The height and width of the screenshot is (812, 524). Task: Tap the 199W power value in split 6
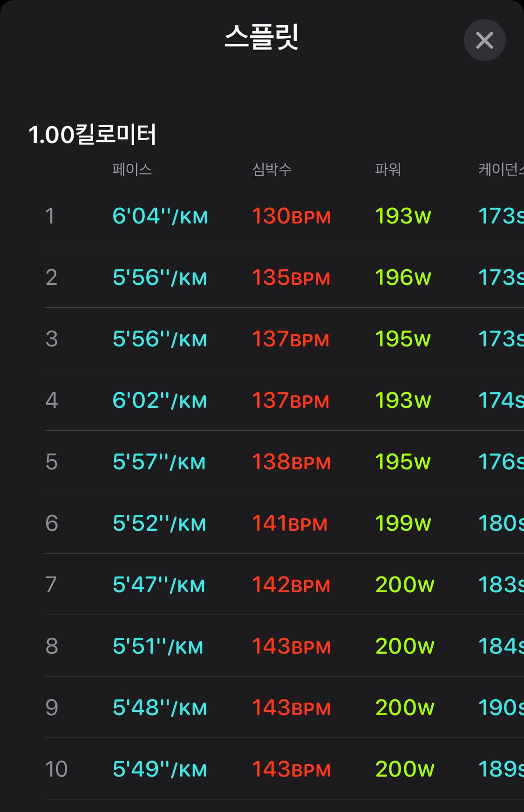(403, 523)
